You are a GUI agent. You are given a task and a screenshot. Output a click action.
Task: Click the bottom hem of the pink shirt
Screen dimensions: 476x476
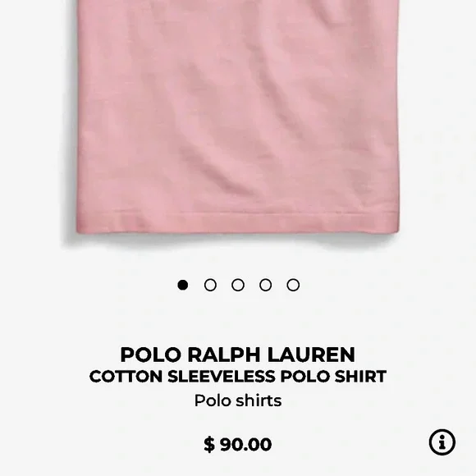click(x=238, y=223)
